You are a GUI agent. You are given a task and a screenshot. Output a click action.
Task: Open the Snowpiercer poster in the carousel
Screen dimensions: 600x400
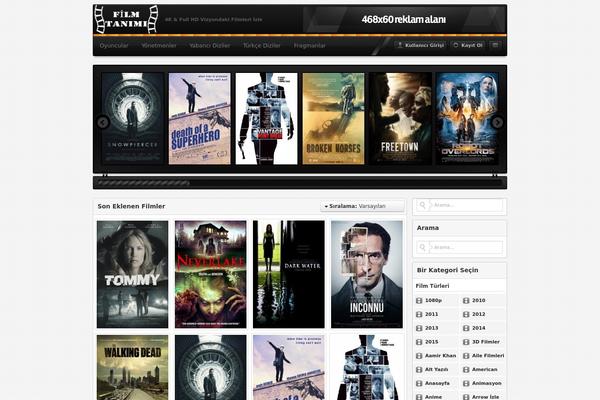[x=132, y=119]
